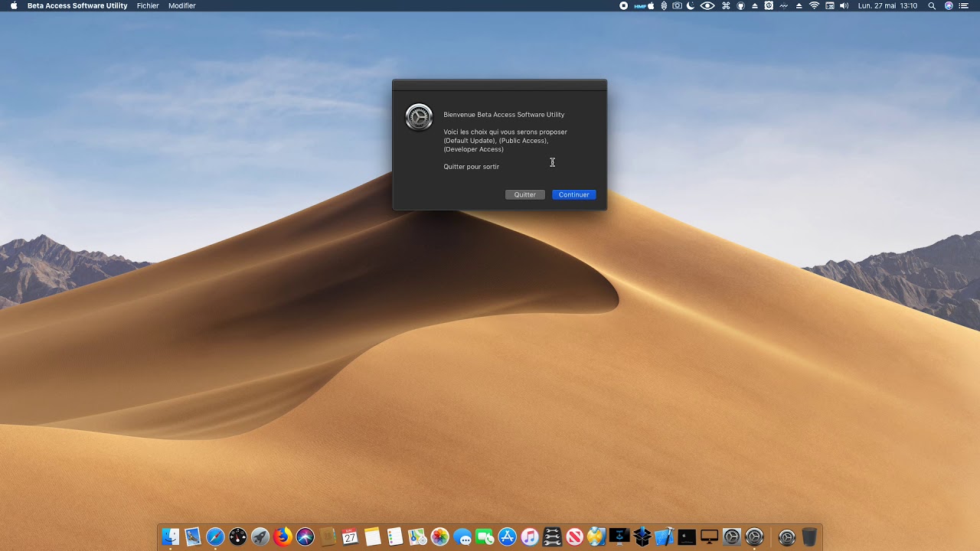Open the News app in the Dock
Viewport: 980px width, 551px height.
click(575, 537)
